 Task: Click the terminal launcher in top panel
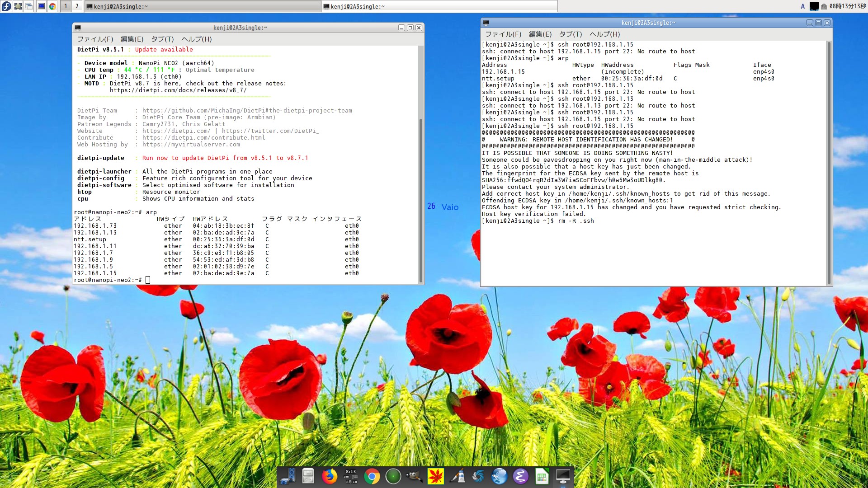click(x=41, y=6)
